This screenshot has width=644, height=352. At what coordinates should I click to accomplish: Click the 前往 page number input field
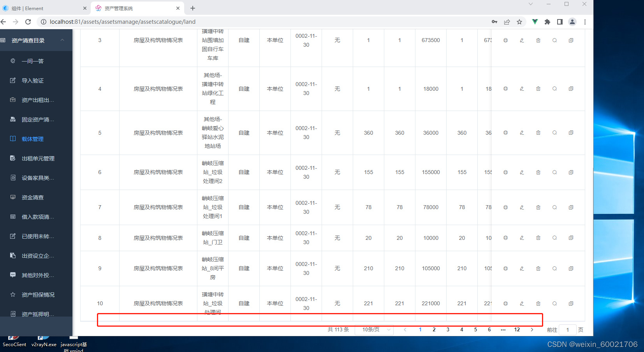[567, 329]
